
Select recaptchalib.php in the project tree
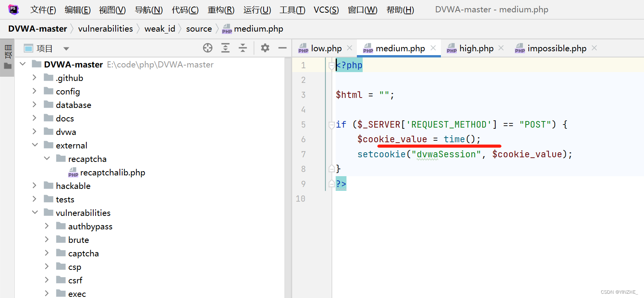(113, 172)
